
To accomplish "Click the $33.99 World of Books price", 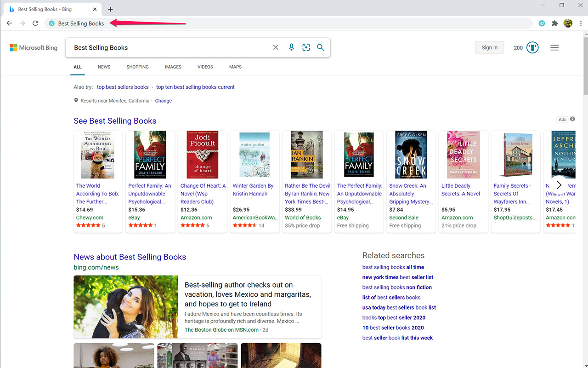I will tap(294, 210).
